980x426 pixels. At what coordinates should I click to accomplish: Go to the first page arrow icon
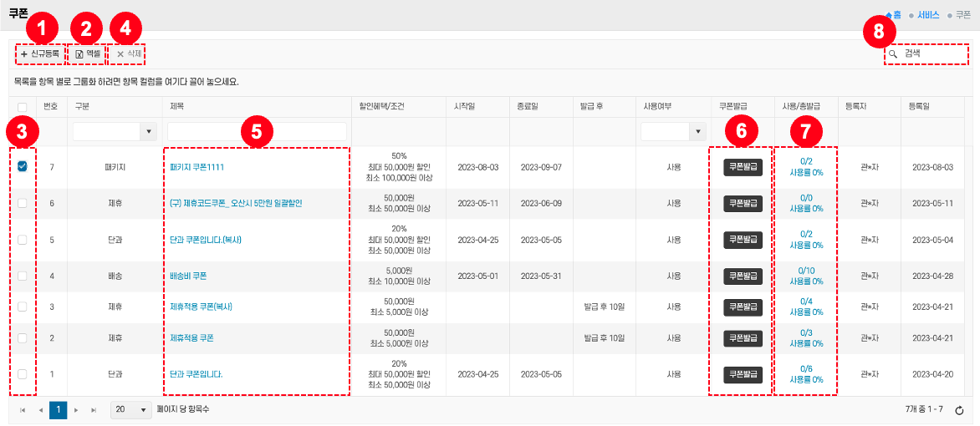[x=23, y=410]
